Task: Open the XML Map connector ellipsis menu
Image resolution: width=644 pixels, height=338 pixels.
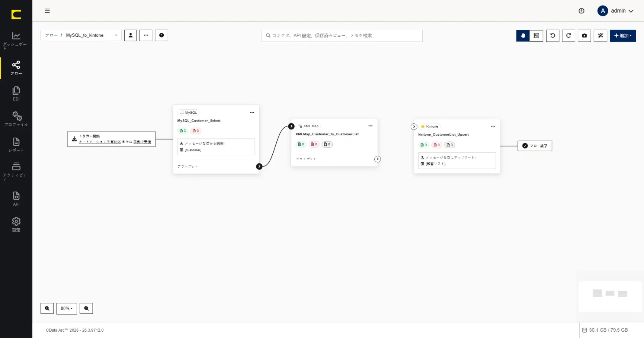Action: pyautogui.click(x=370, y=126)
